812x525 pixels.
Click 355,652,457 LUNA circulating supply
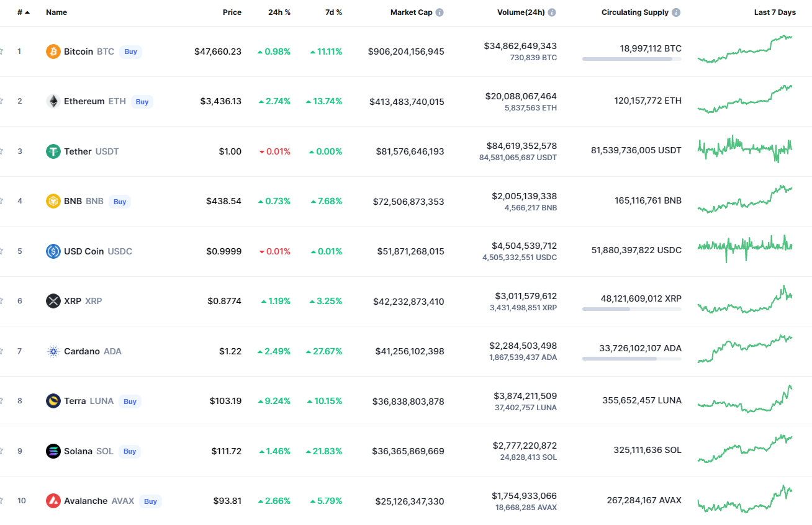642,400
